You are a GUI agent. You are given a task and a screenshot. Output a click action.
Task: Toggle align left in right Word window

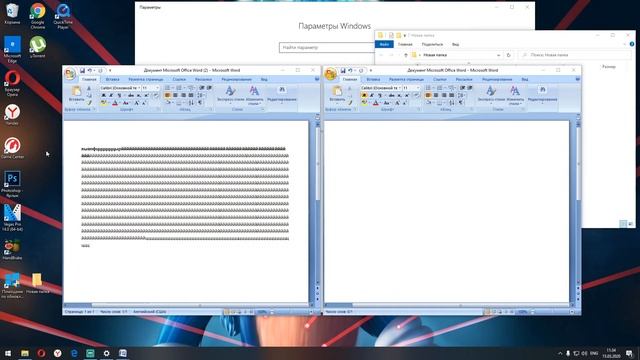coord(428,95)
